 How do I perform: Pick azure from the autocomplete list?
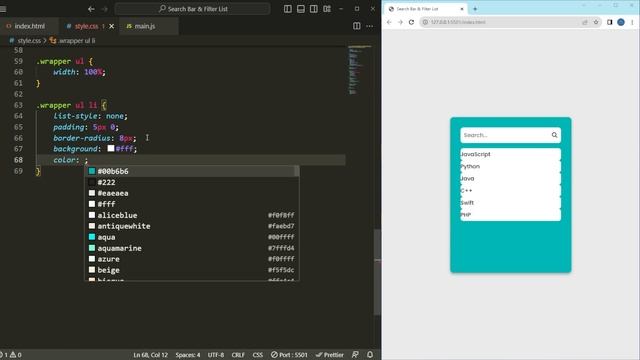tap(191, 259)
